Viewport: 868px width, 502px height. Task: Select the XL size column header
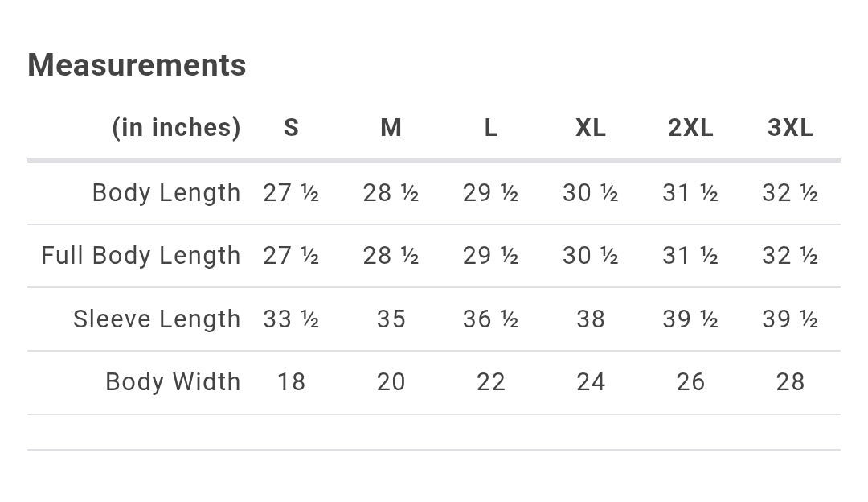click(x=590, y=128)
